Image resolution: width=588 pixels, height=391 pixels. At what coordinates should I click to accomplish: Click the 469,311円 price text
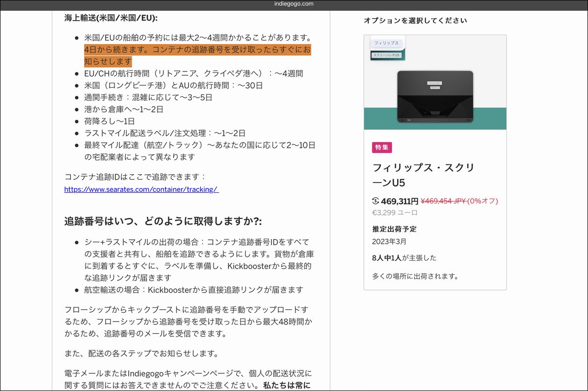(399, 201)
